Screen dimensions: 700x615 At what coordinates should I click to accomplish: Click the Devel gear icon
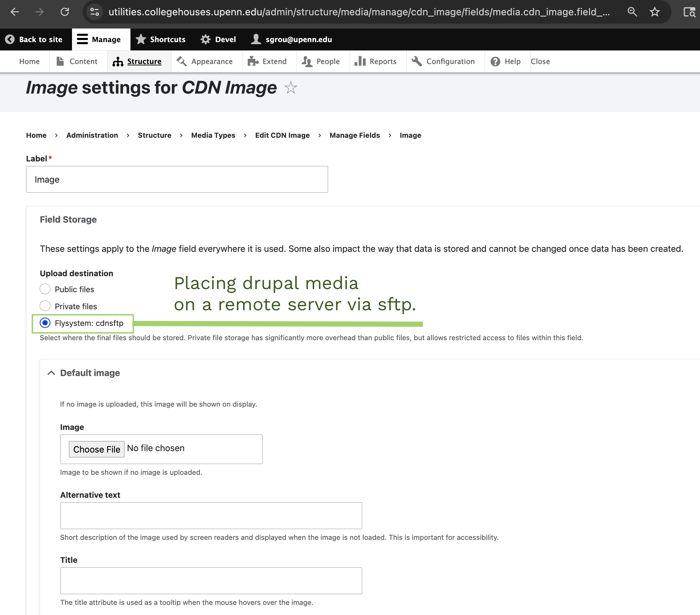(x=206, y=39)
